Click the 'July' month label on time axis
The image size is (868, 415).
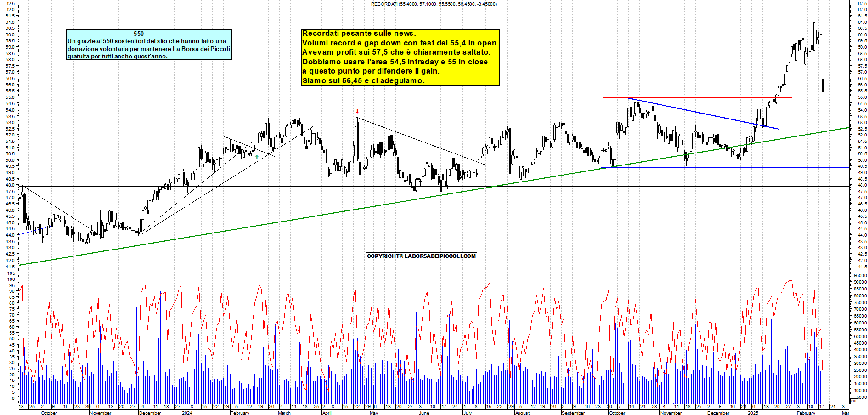[x=468, y=413]
